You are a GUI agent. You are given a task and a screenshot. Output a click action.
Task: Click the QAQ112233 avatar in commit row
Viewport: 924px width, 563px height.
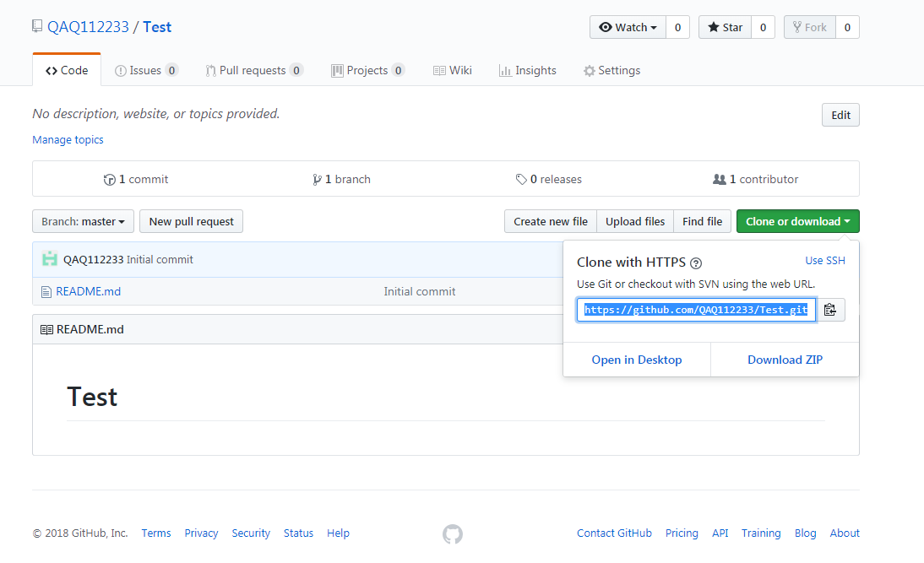pyautogui.click(x=50, y=259)
